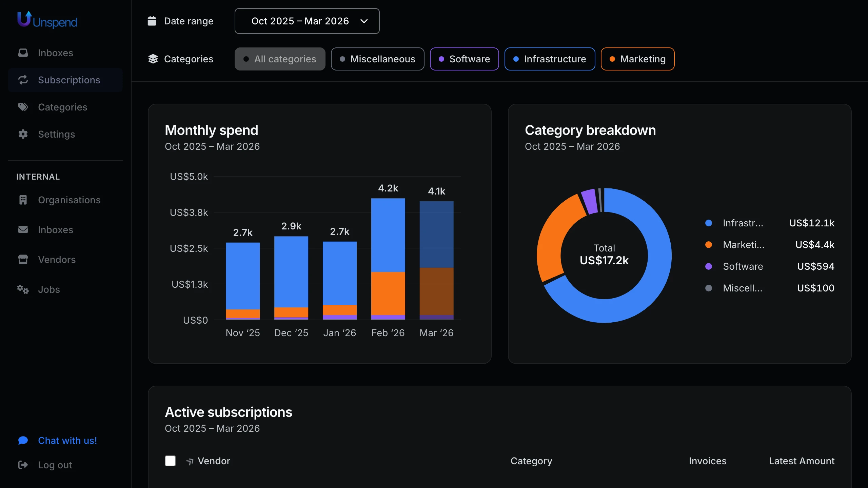Click the orange Marketing legend dot
This screenshot has height=488, width=868.
(709, 245)
